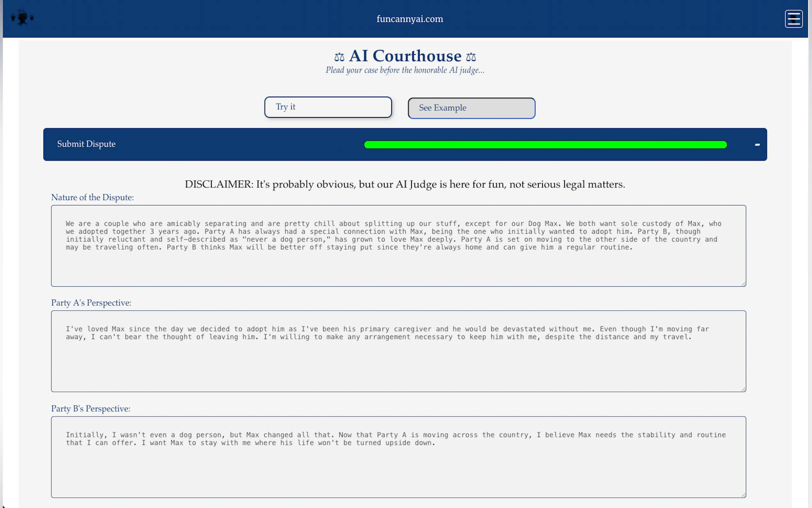812x508 pixels.
Task: Focus the Party B's Perspective textbox
Action: pos(398,469)
